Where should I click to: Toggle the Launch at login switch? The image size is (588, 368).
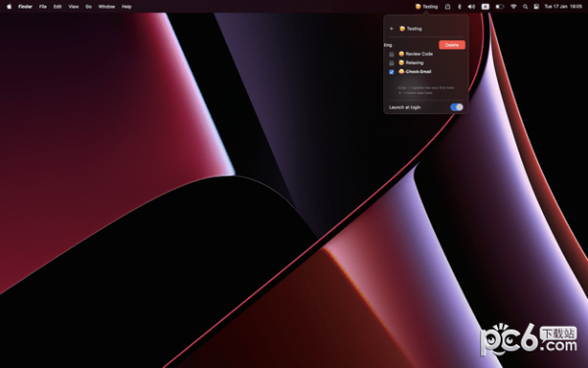pos(457,107)
